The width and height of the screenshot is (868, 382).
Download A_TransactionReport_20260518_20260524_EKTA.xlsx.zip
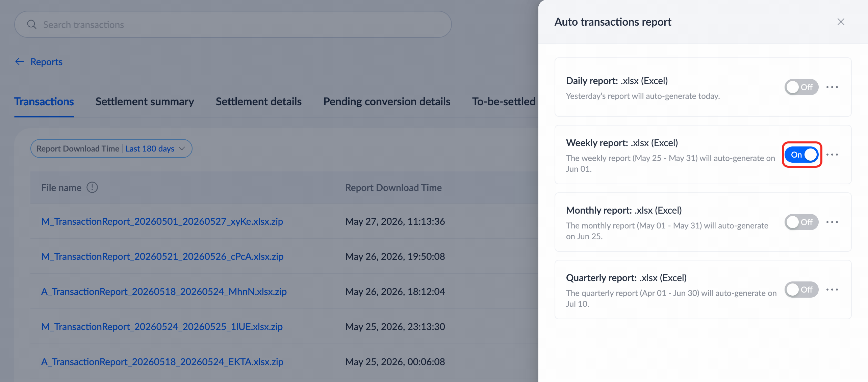[x=162, y=362]
